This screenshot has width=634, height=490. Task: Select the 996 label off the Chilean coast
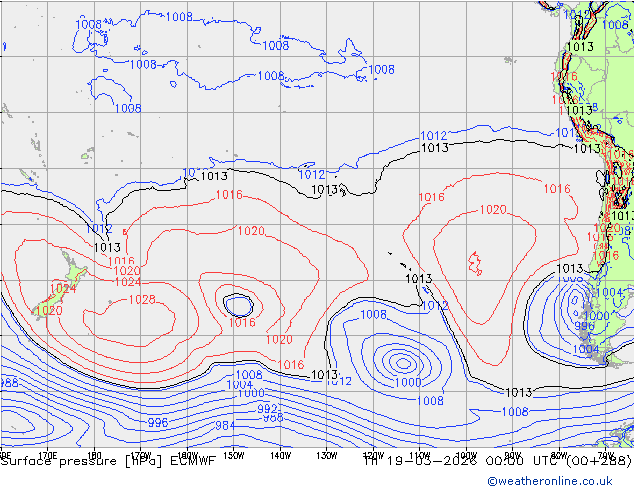(585, 326)
